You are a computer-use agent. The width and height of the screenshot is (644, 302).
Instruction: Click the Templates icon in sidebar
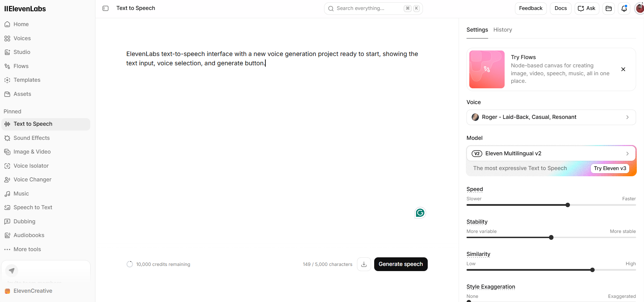(x=7, y=80)
